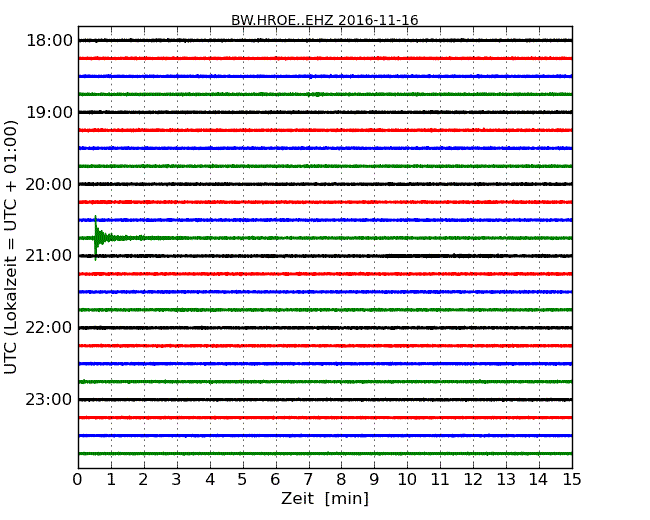This screenshot has width=650, height=520.
Task: Click the green seismic event spike near 20:45
Action: (x=96, y=238)
